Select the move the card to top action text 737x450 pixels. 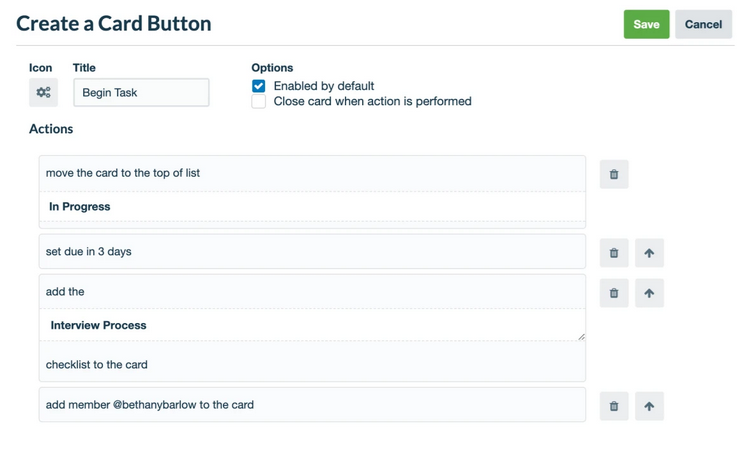123,173
